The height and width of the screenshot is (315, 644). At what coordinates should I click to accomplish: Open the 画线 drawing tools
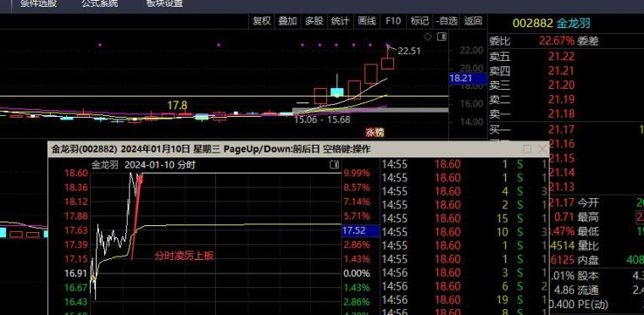[367, 21]
